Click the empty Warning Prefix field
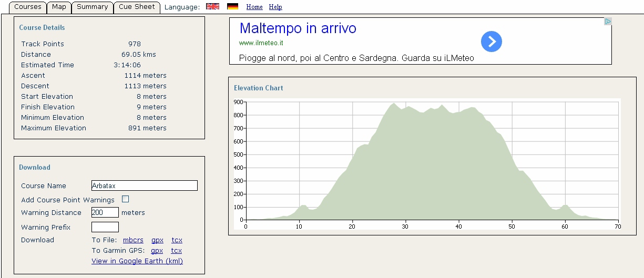 [105, 227]
